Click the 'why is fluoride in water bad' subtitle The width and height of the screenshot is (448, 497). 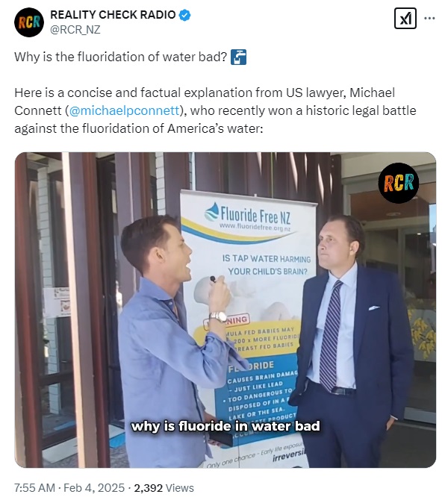[x=225, y=425]
